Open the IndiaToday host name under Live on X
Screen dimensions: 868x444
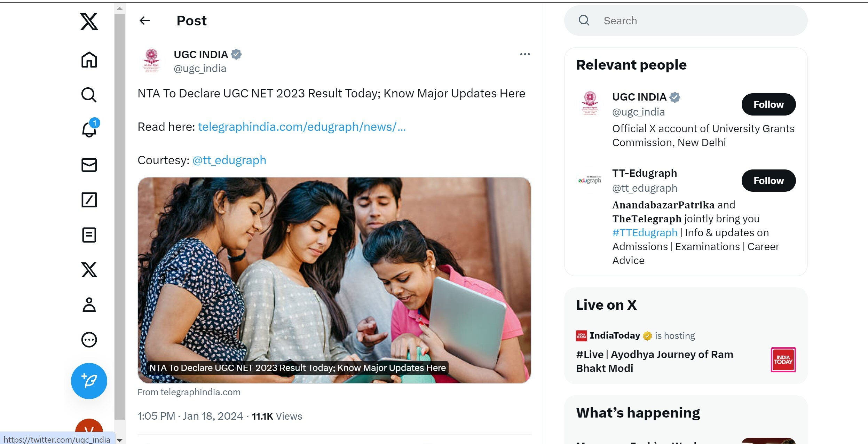[x=615, y=335]
